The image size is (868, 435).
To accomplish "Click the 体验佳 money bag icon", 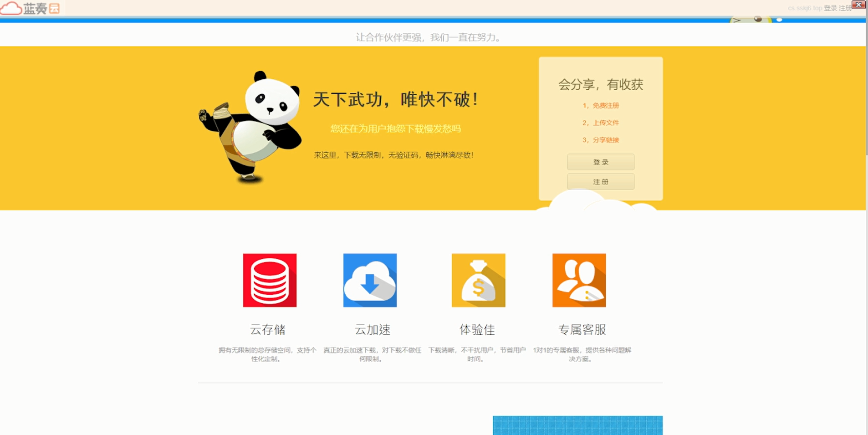I will [478, 280].
